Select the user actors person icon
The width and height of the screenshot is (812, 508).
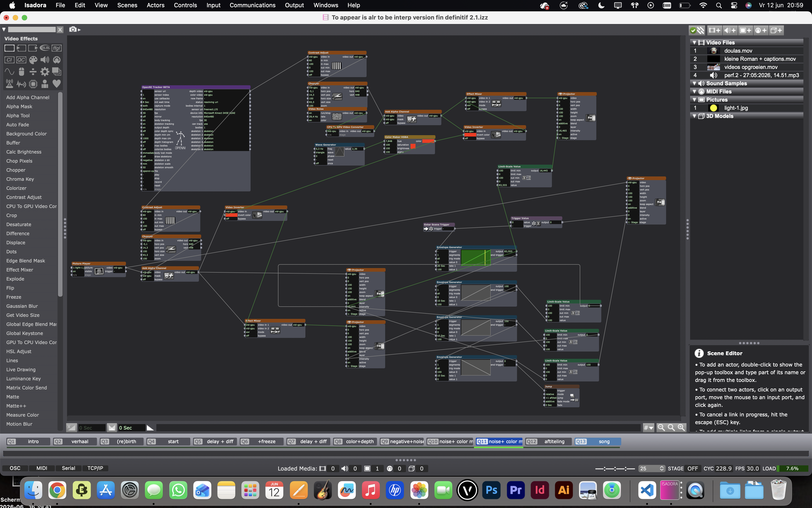(45, 84)
